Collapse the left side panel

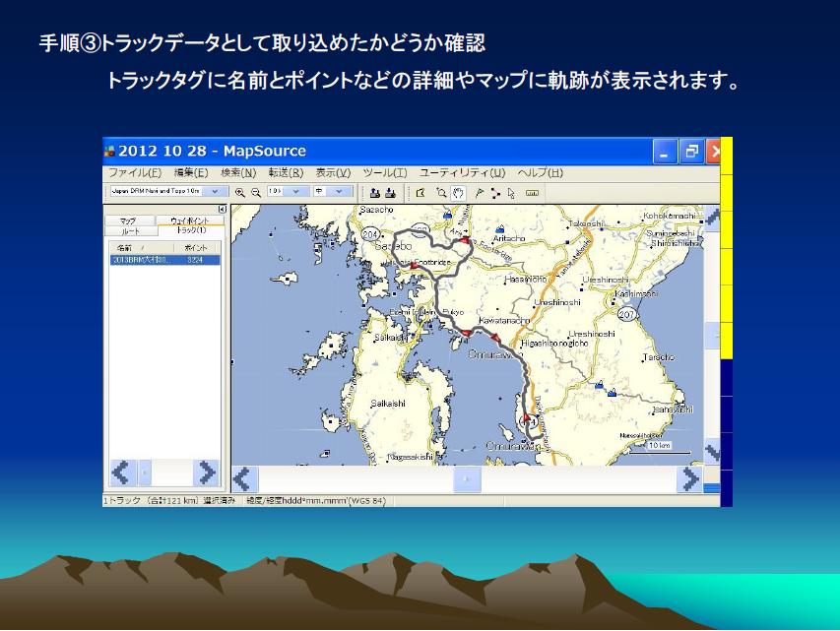222,210
